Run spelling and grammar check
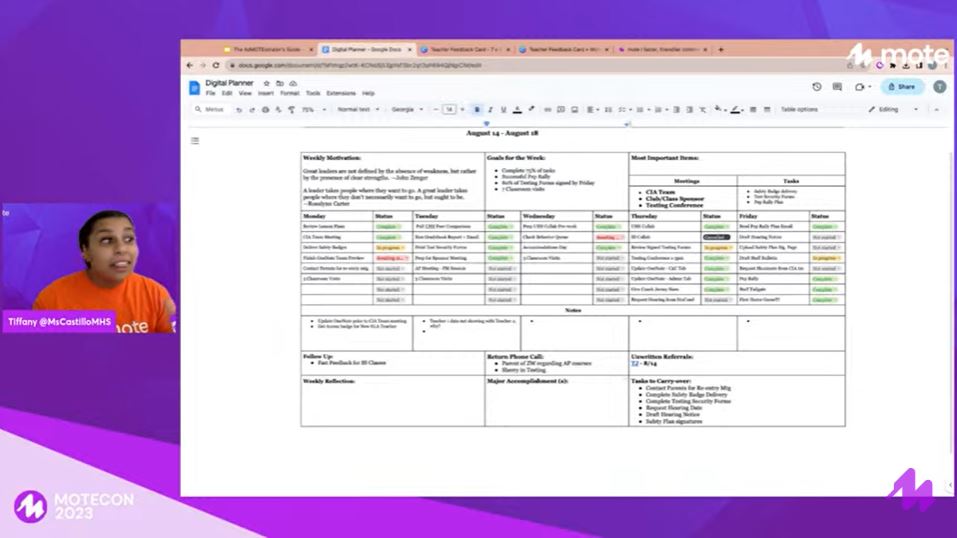 point(278,110)
